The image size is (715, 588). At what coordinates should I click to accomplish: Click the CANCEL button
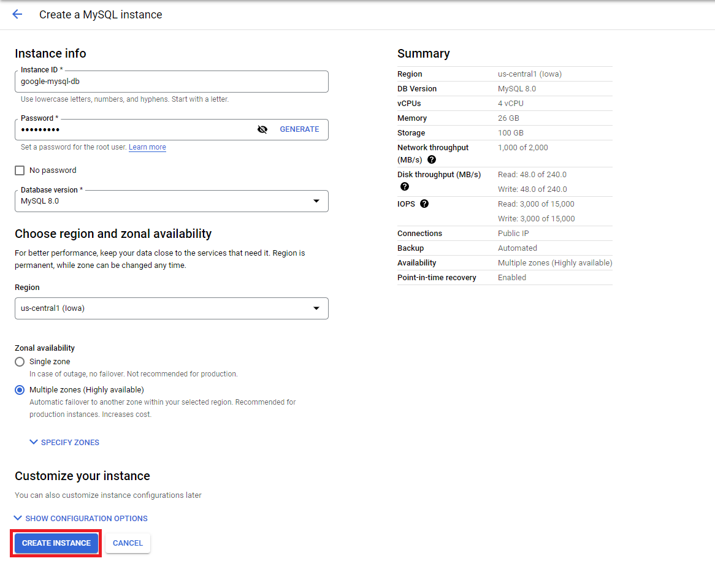pyautogui.click(x=128, y=543)
